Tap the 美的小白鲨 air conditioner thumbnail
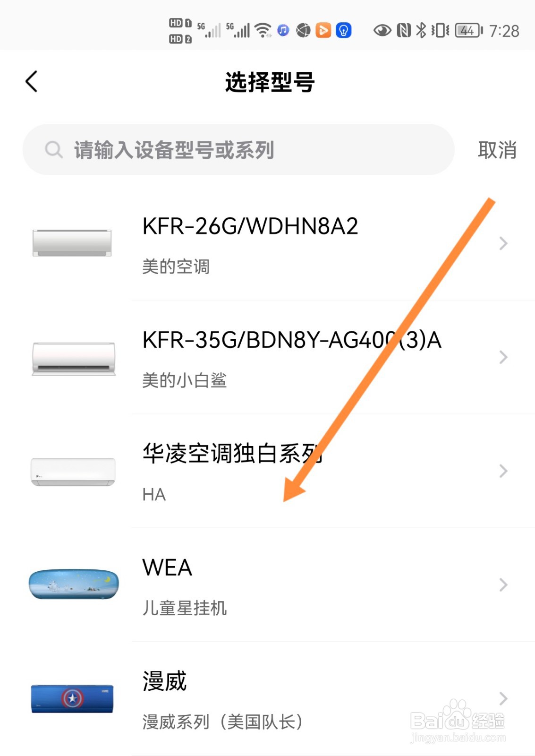Viewport: 535px width, 756px height. pyautogui.click(x=74, y=359)
